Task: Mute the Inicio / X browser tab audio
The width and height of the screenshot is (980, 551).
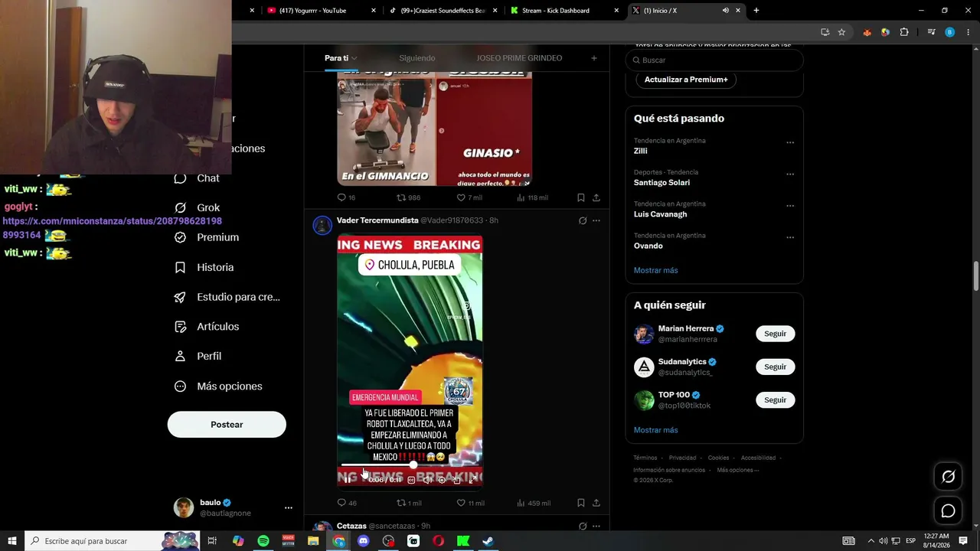Action: pos(725,11)
